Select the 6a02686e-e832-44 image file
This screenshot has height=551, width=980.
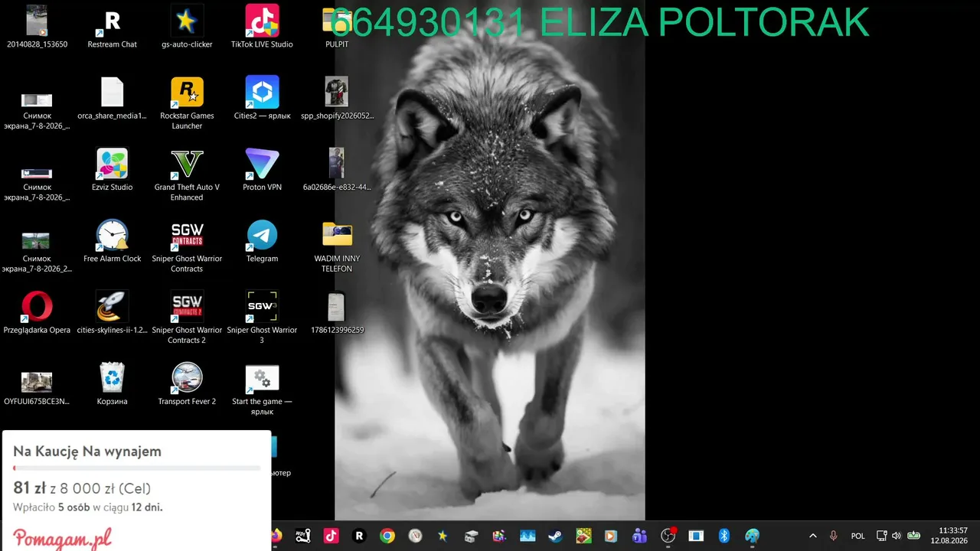(337, 170)
